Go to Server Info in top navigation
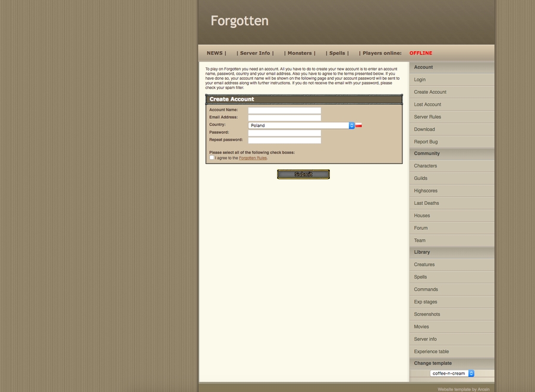The image size is (535, 392). point(256,53)
